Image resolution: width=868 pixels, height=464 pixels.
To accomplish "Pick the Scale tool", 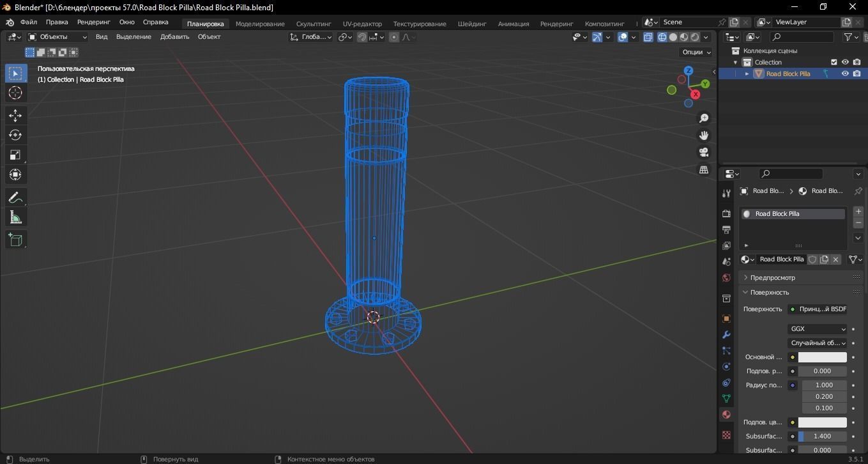I will 15,155.
